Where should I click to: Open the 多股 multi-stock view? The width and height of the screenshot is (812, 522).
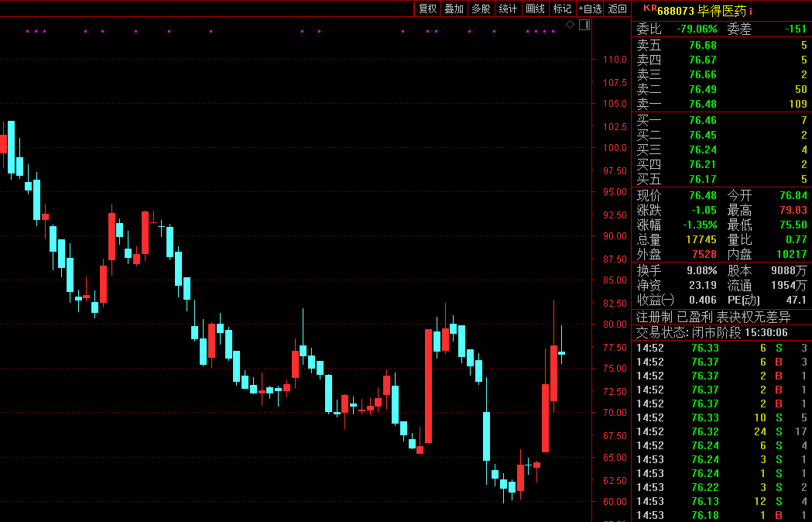click(x=481, y=9)
